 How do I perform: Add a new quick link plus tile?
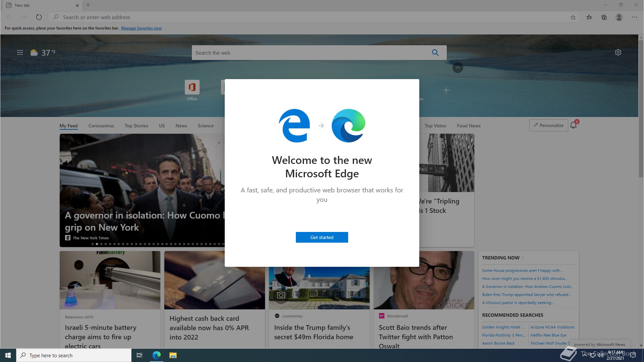pyautogui.click(x=446, y=90)
